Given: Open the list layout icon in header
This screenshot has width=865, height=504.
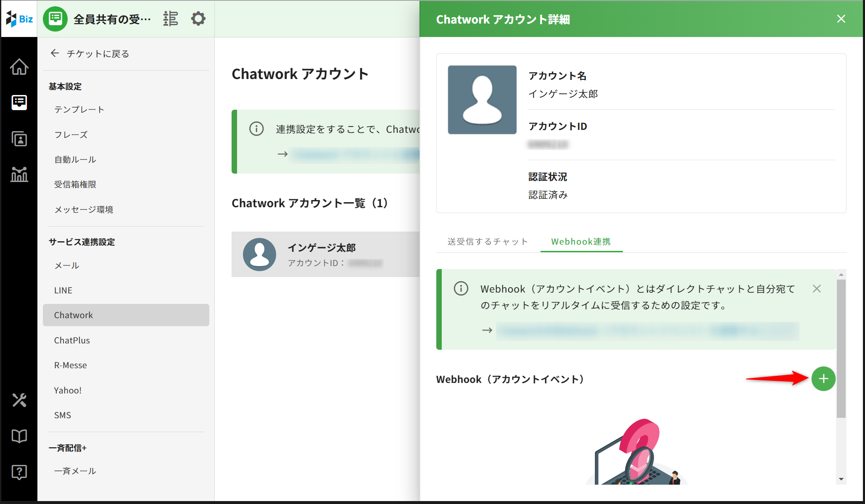Looking at the screenshot, I should pyautogui.click(x=171, y=19).
